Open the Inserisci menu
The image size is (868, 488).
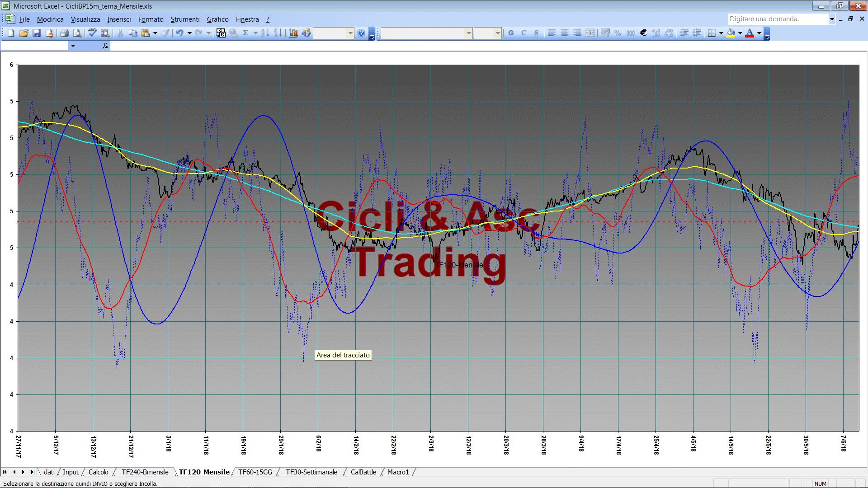(119, 19)
